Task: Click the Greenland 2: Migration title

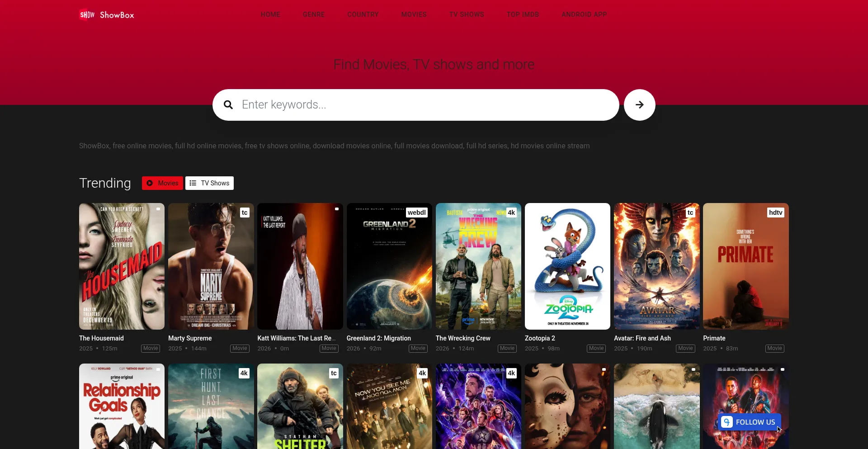Action: pyautogui.click(x=379, y=338)
